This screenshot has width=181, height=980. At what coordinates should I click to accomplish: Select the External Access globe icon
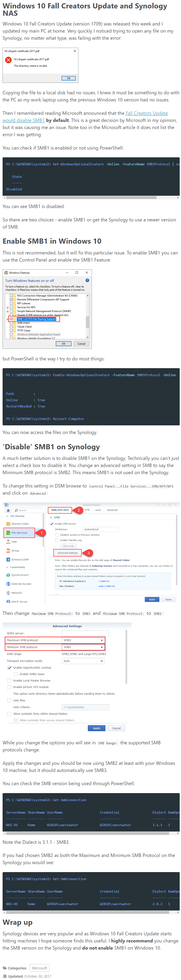(8, 584)
